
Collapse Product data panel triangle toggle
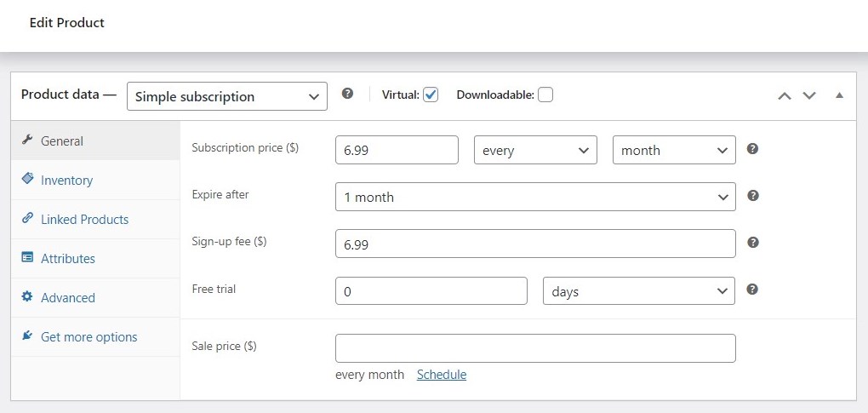pos(839,95)
